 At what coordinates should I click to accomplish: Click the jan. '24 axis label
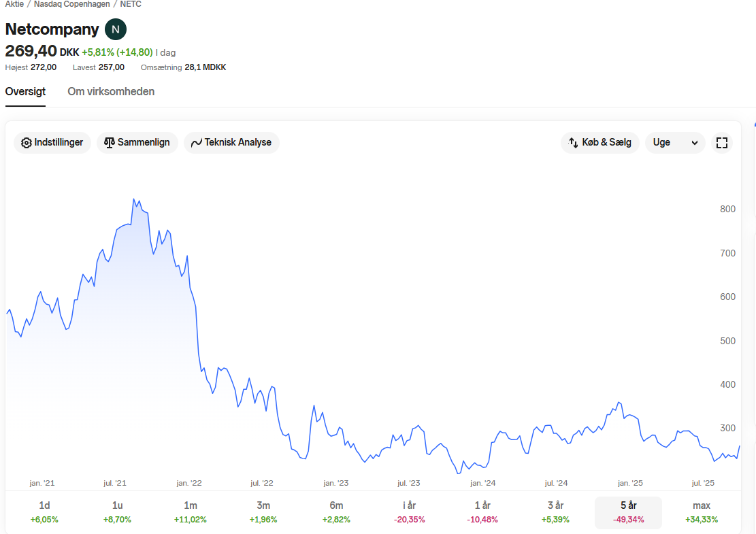pyautogui.click(x=482, y=483)
